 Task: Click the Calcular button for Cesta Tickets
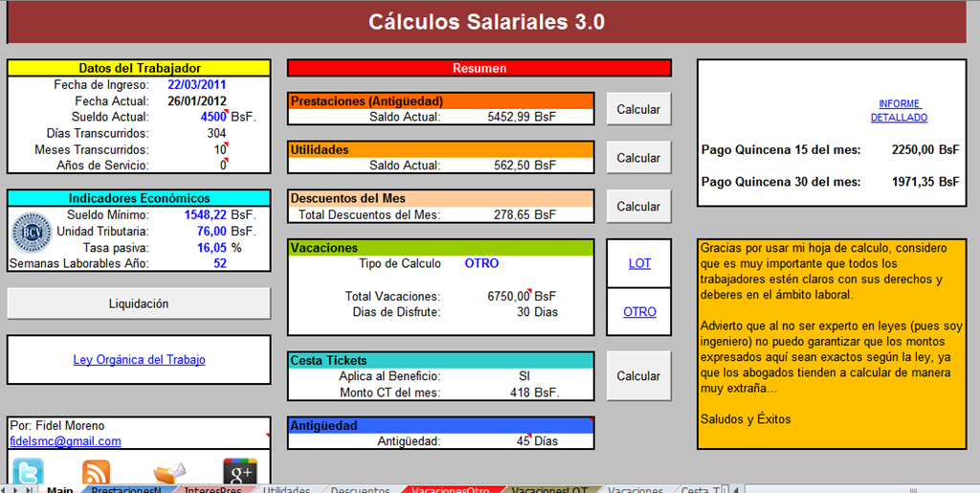click(x=638, y=376)
